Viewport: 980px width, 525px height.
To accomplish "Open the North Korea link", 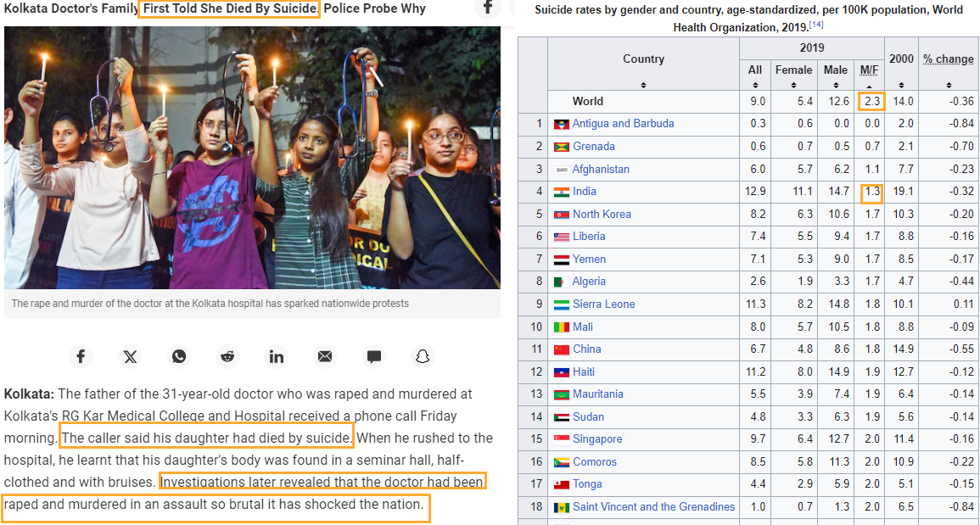I will 602,214.
